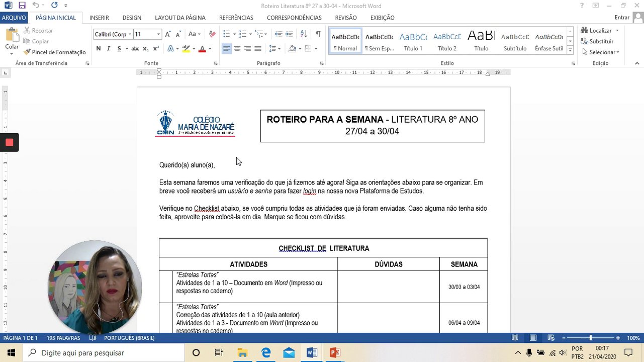Switch to the REFERÊNCIAS tab
This screenshot has height=362, width=644.
(x=236, y=18)
